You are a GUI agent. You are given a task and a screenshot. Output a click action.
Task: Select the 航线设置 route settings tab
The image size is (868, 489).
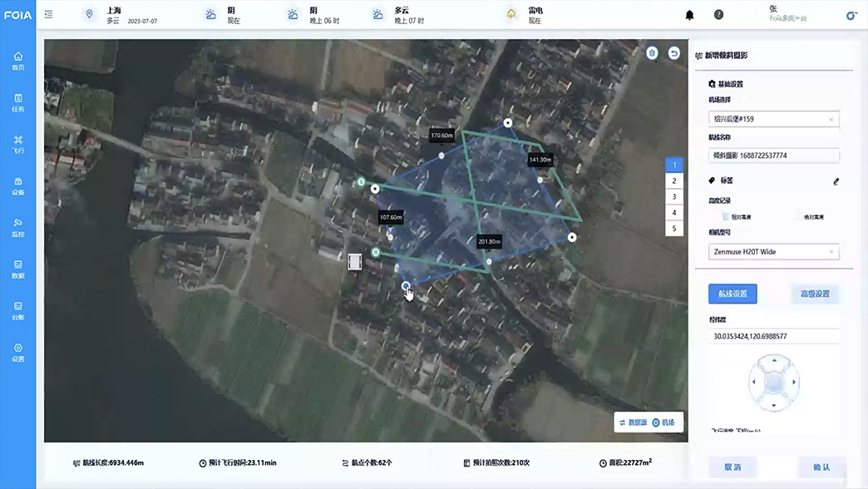click(732, 294)
